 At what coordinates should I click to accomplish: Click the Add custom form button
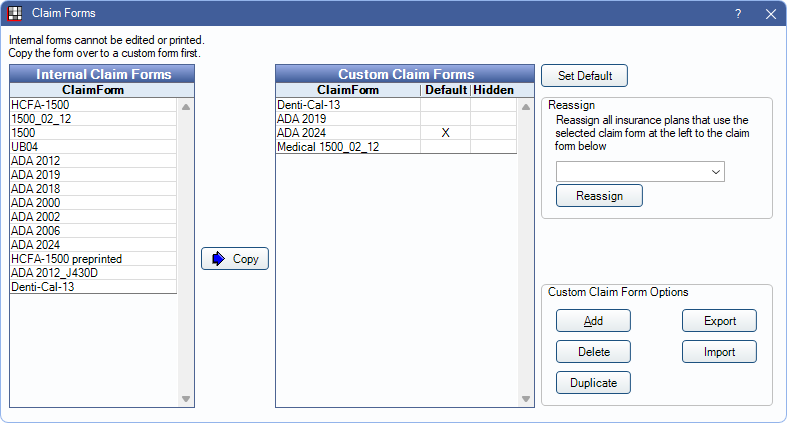pos(593,321)
